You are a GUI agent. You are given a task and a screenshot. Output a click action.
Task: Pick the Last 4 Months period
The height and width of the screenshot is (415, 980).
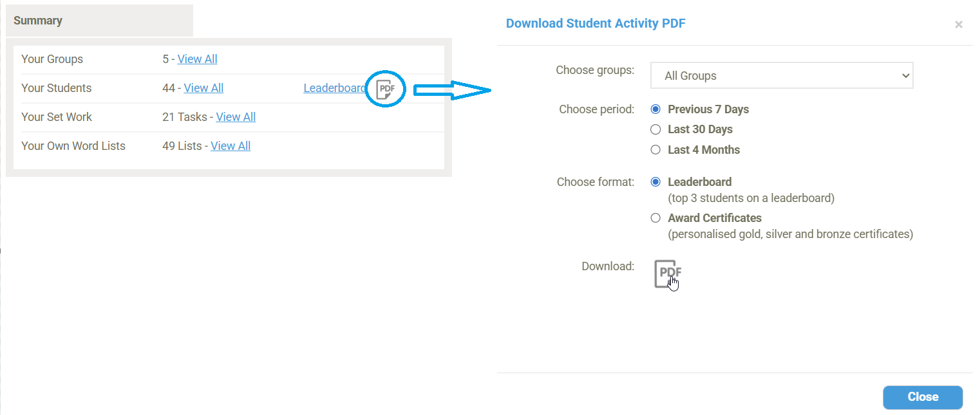655,150
